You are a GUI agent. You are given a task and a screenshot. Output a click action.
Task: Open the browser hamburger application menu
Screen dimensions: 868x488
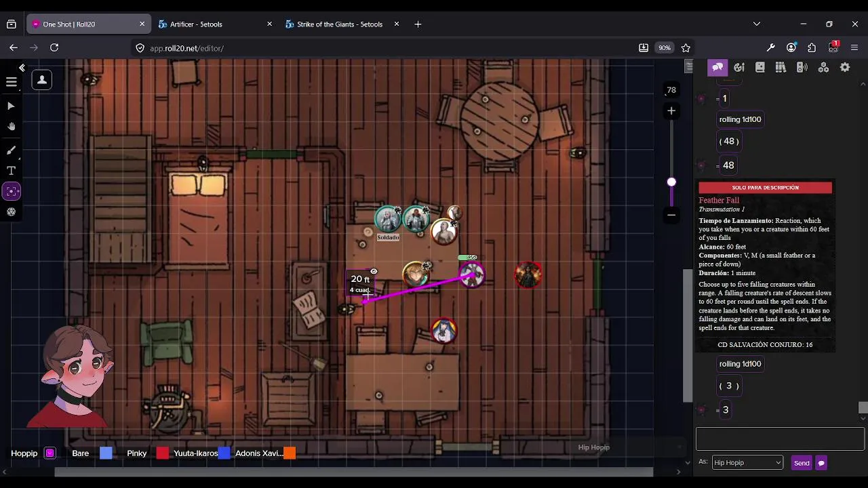coord(854,47)
